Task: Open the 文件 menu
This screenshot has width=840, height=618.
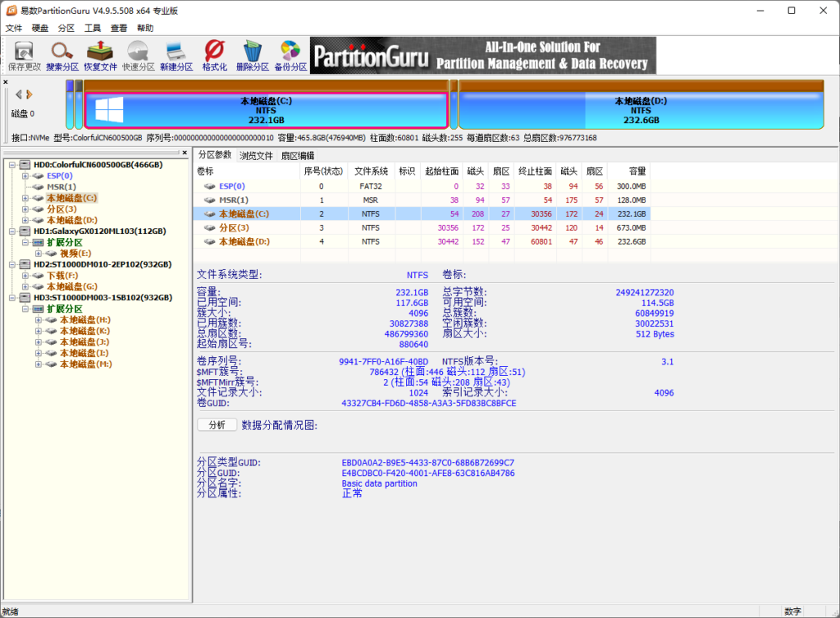Action: point(14,28)
